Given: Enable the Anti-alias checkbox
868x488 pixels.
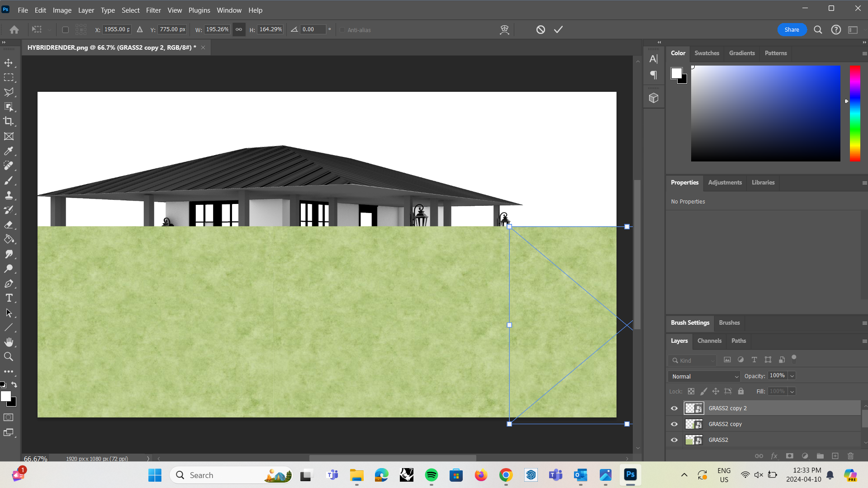Looking at the screenshot, I should point(342,30).
